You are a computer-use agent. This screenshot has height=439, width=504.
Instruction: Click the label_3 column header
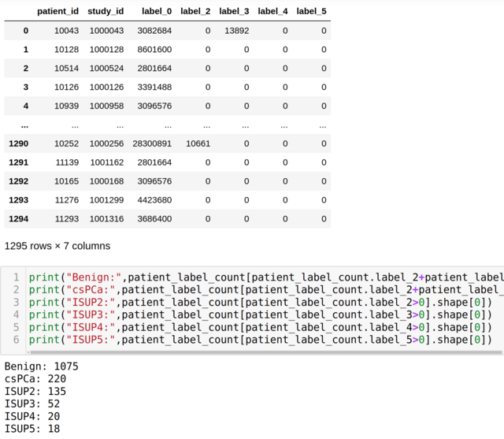tap(234, 11)
